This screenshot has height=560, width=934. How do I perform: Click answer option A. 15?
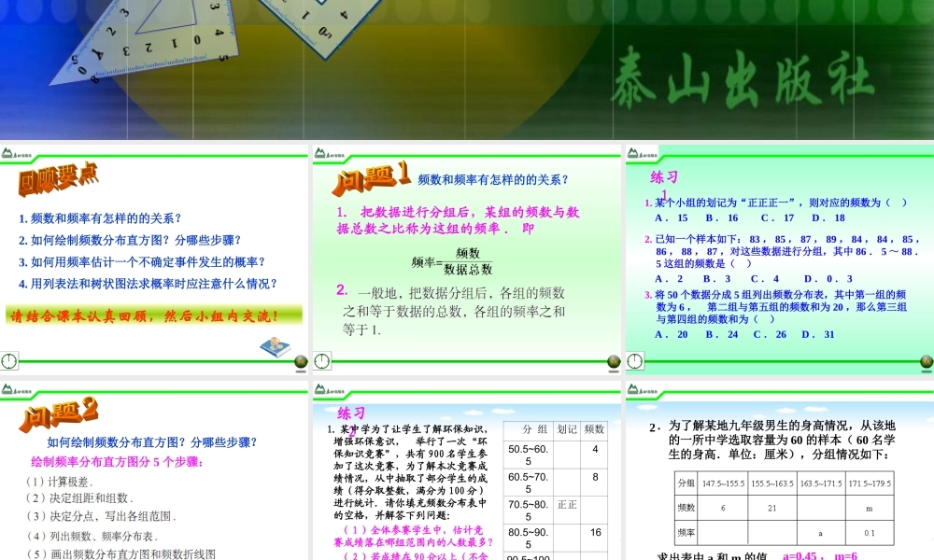[x=672, y=217]
